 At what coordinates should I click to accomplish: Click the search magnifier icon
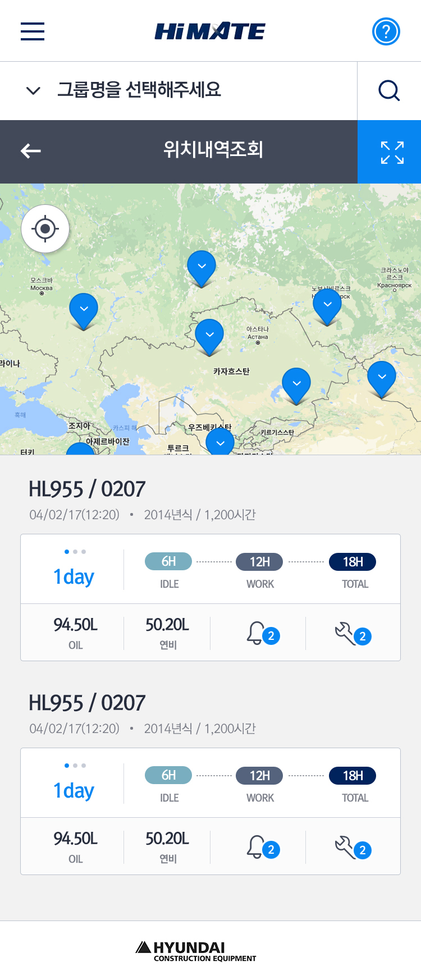click(389, 90)
